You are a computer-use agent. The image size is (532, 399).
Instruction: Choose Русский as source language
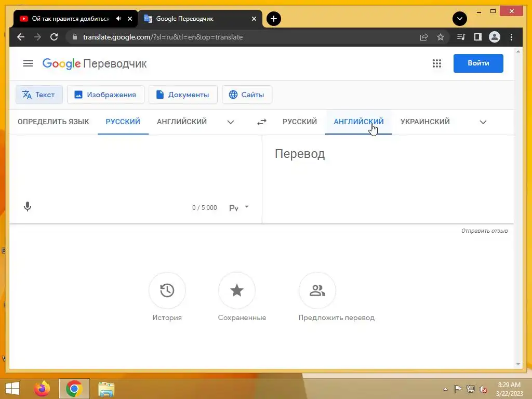123,122
